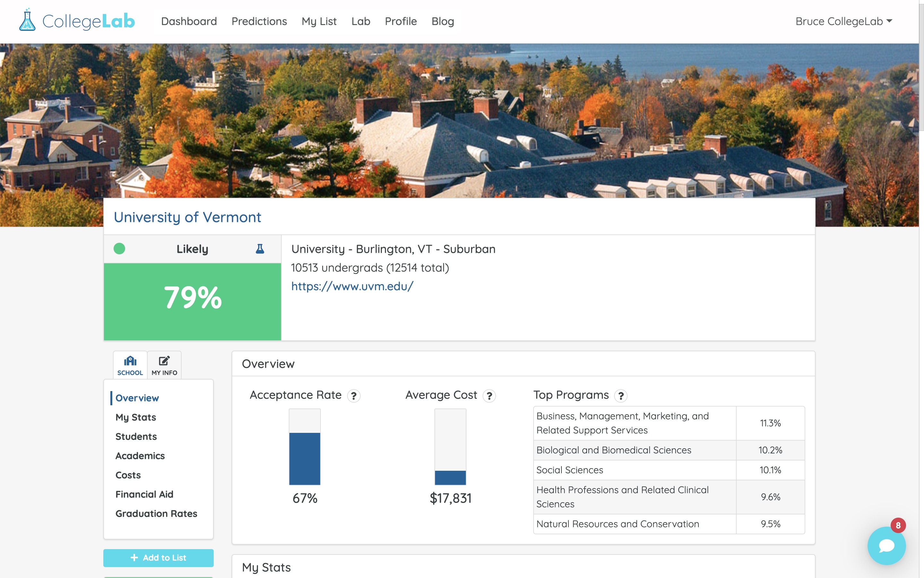Visit the https://www.uvm.edu/ link
The width and height of the screenshot is (924, 578).
pos(352,286)
